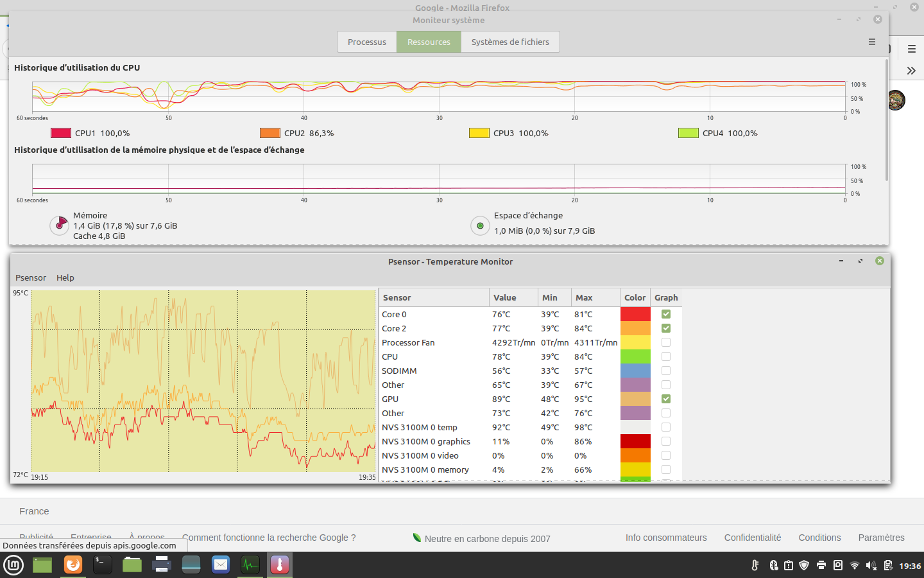The height and width of the screenshot is (578, 924).
Task: Open the Wi-Fi network tray icon
Action: pos(854,566)
